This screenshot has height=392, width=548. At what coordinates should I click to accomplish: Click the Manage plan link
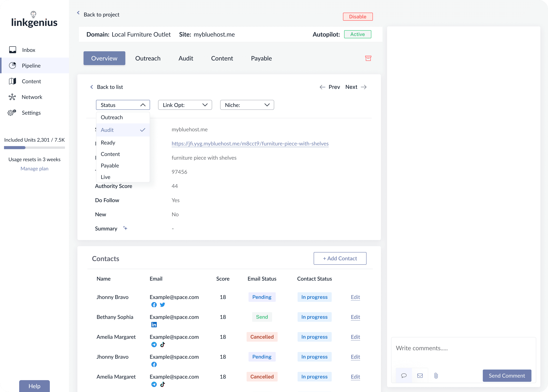pyautogui.click(x=34, y=168)
